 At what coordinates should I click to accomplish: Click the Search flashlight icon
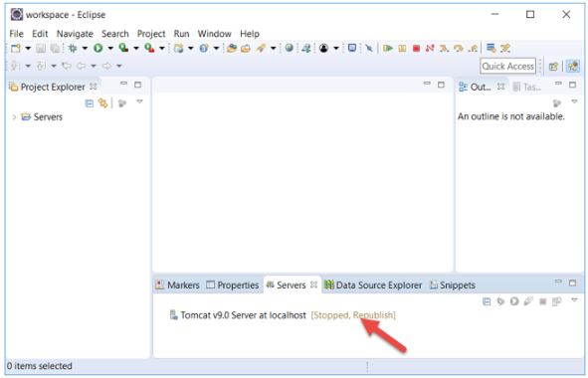tap(261, 48)
